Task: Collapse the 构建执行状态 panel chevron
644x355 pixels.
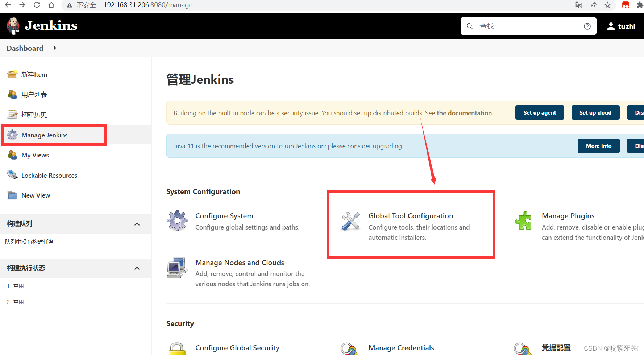Action: (x=137, y=268)
